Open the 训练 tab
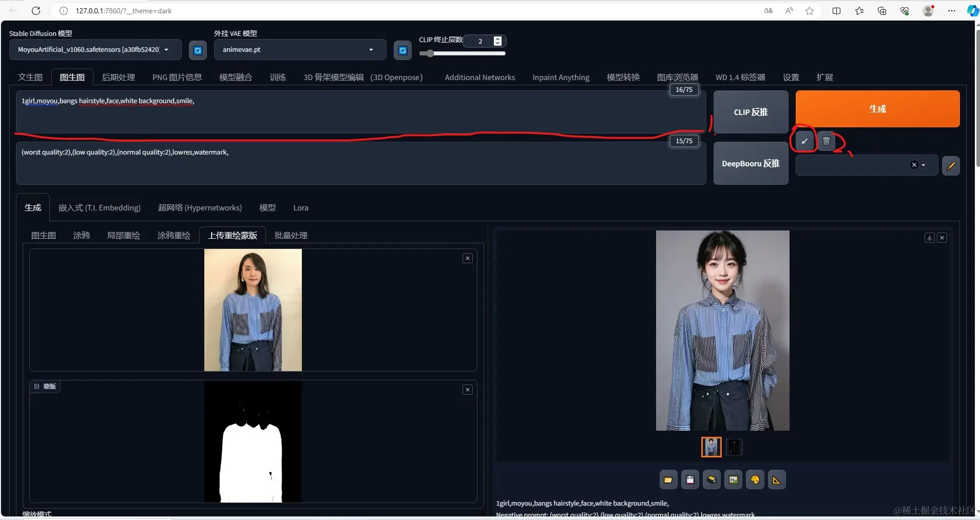 [x=278, y=77]
